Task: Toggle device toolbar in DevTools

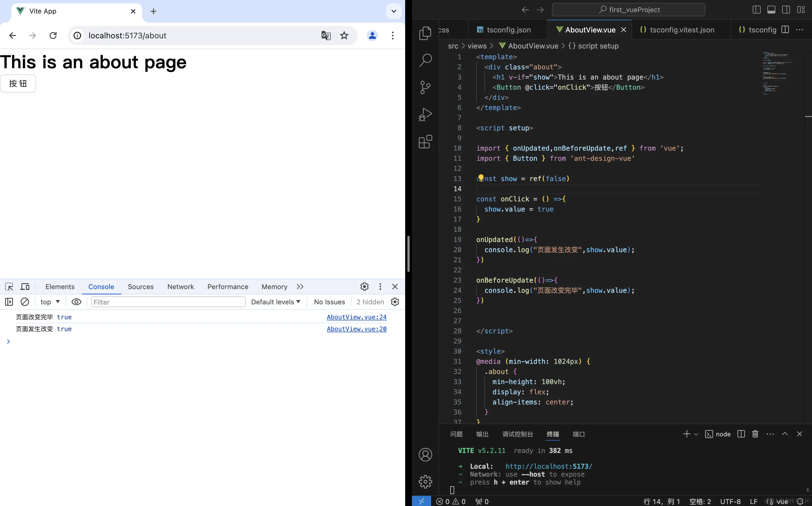Action: coord(25,287)
